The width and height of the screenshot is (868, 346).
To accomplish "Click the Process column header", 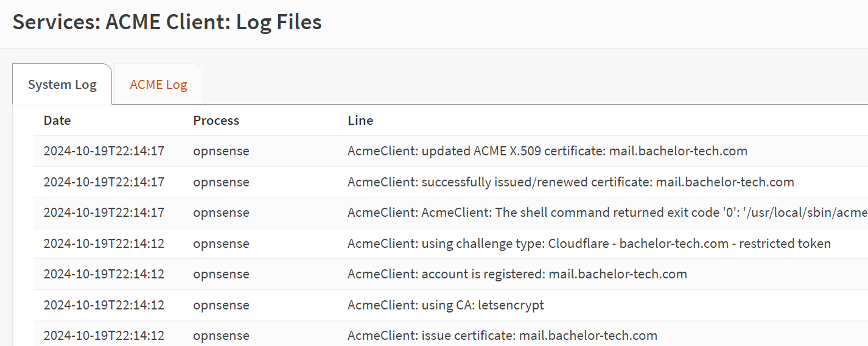I will click(x=216, y=121).
